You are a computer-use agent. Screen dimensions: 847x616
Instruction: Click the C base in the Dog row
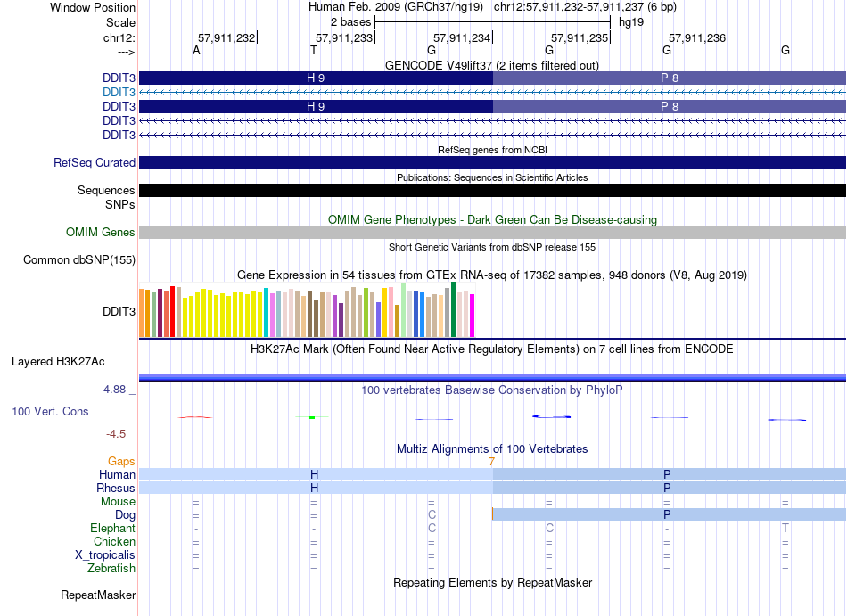pyautogui.click(x=432, y=514)
